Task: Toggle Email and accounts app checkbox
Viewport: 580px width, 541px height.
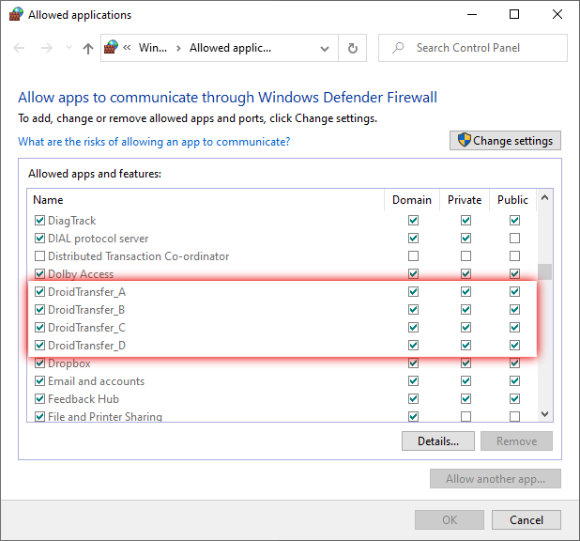Action: (40, 381)
